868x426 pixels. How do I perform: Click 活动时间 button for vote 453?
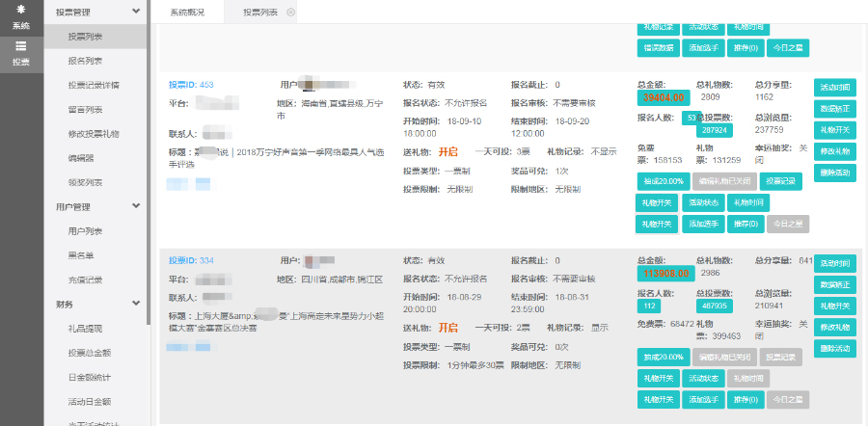tap(835, 88)
